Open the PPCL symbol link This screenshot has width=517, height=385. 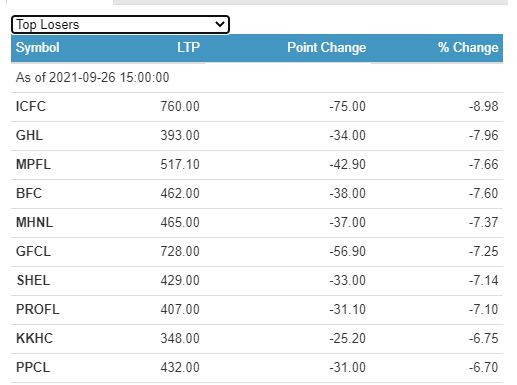click(33, 367)
